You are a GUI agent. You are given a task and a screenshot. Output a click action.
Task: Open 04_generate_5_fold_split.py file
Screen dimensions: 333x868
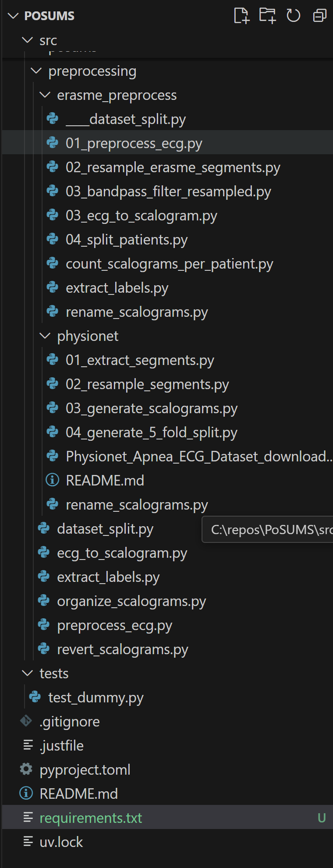pos(151,432)
